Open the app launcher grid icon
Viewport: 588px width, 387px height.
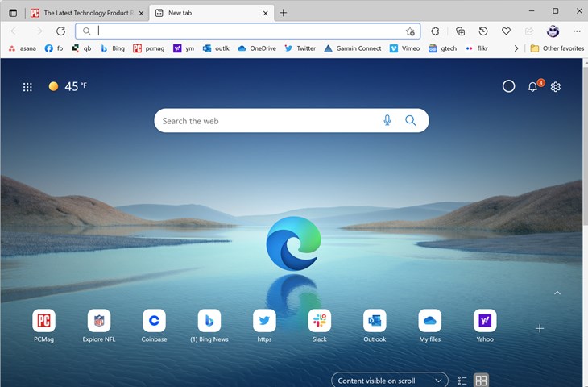click(27, 87)
